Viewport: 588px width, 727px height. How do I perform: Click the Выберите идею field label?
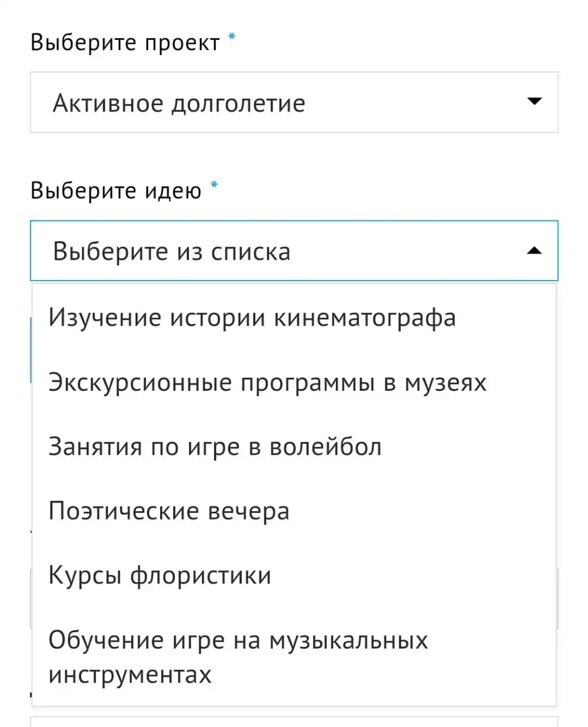116,190
